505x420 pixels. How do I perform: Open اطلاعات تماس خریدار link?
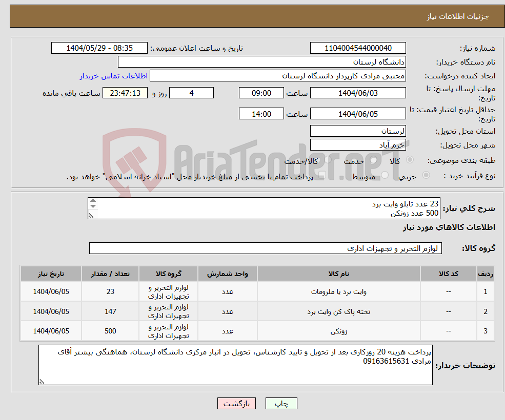tap(114, 76)
